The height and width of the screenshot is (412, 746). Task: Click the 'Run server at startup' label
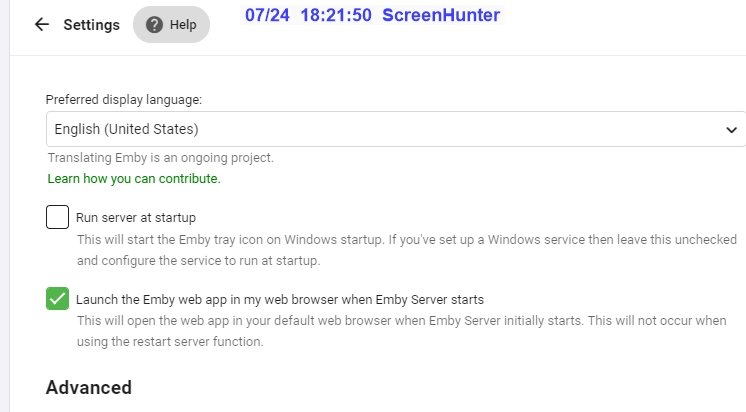pos(135,217)
